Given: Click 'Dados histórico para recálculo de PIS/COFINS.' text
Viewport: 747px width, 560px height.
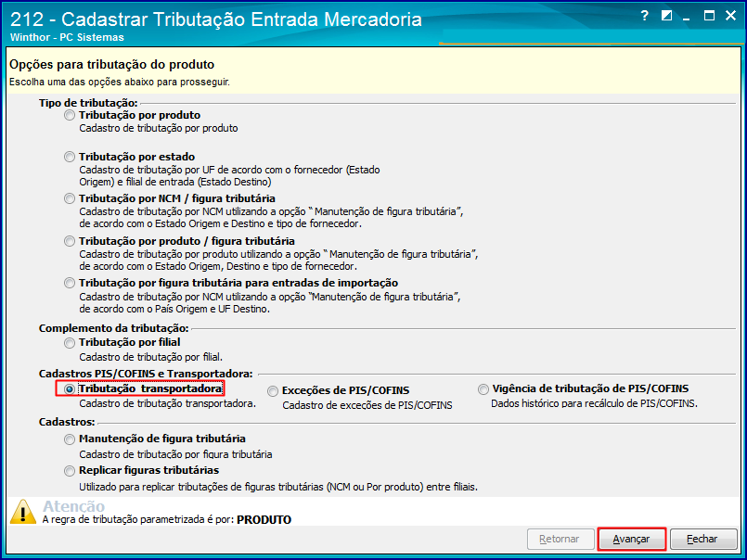Looking at the screenshot, I should click(x=594, y=404).
